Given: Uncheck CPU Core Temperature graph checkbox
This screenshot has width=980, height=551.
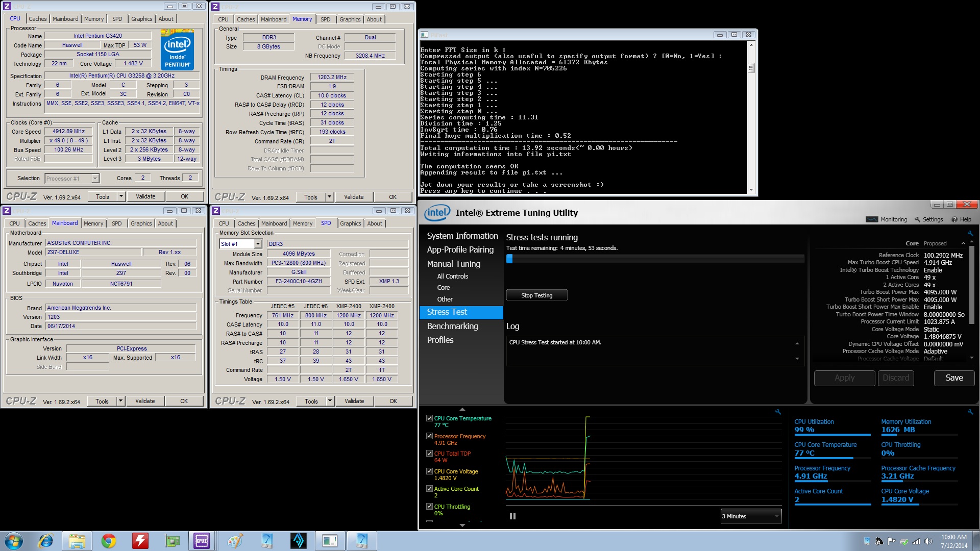Looking at the screenshot, I should [429, 418].
